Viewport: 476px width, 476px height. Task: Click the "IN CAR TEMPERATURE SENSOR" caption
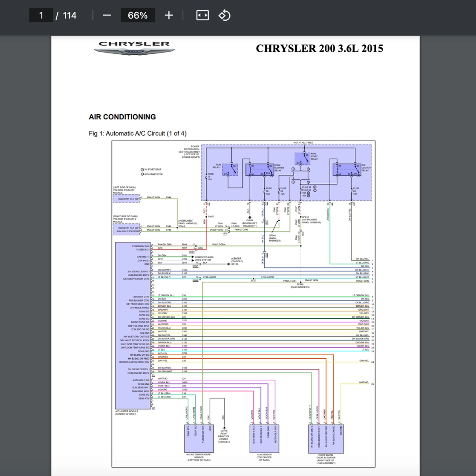click(199, 457)
